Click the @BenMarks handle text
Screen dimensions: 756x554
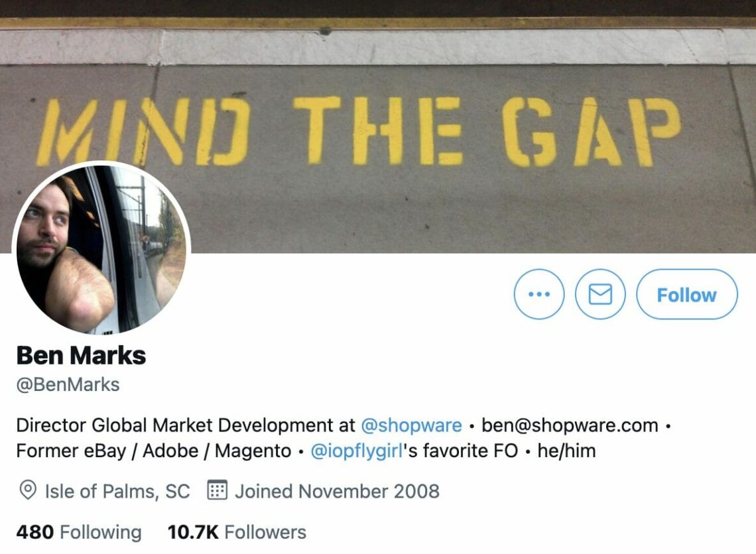68,385
